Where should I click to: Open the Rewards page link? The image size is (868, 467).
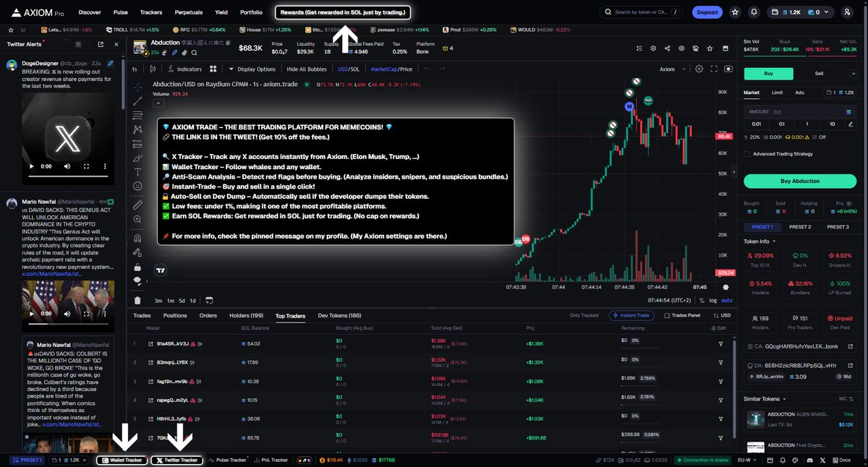(343, 12)
